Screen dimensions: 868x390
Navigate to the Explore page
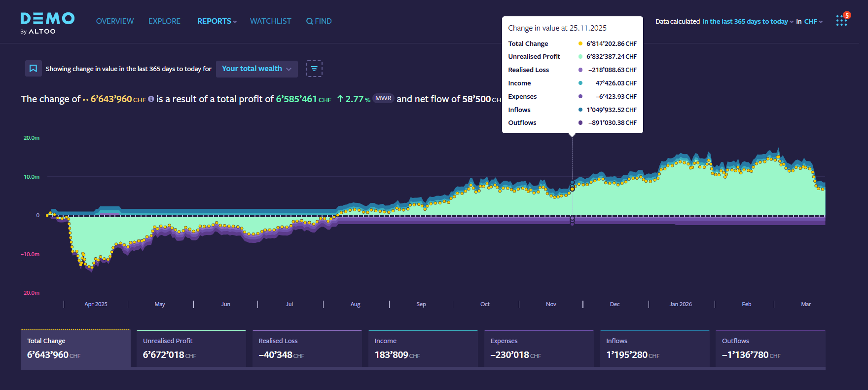tap(164, 21)
